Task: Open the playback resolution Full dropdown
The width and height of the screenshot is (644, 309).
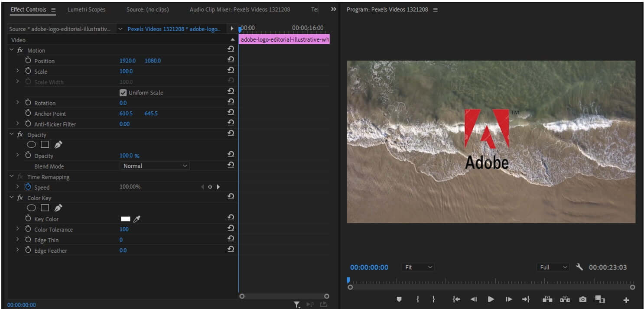Action: point(553,267)
